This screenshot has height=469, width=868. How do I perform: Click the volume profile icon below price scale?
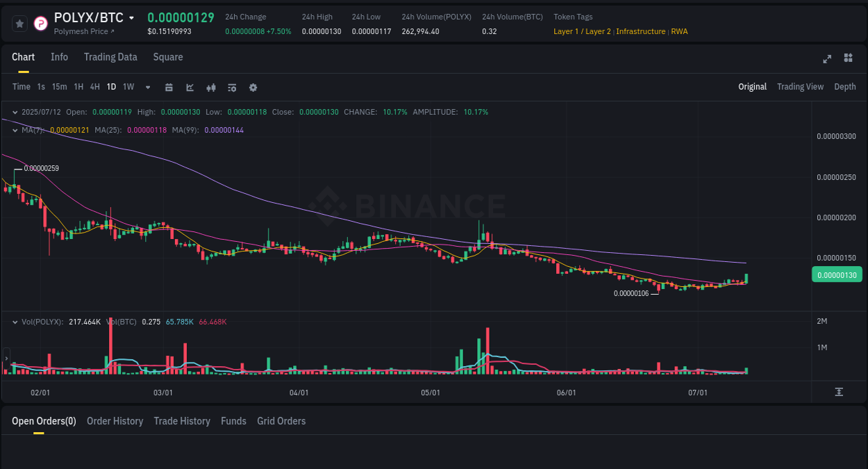coord(840,392)
